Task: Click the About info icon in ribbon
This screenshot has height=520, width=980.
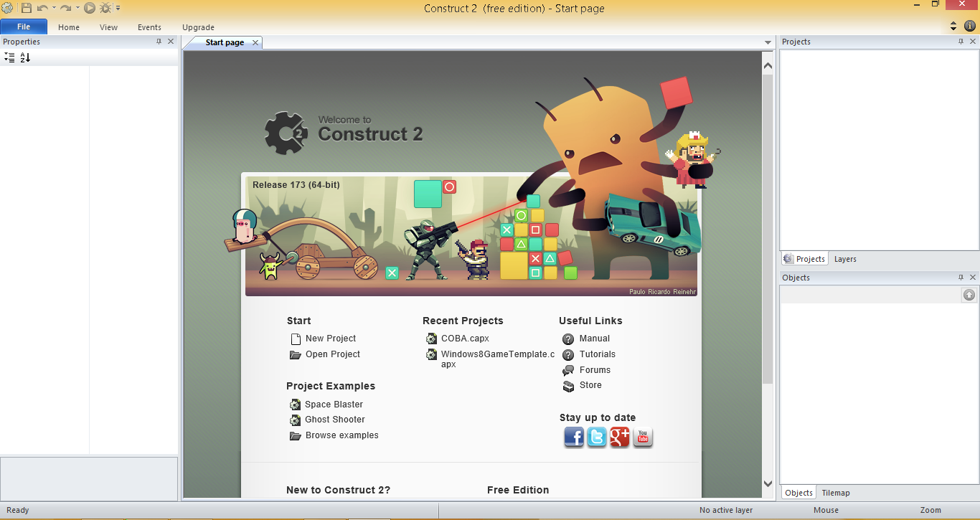Action: [969, 26]
